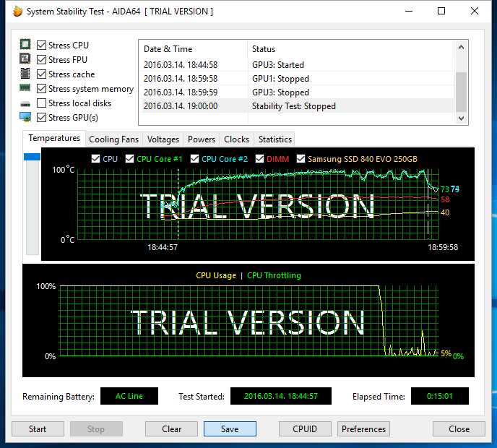Click the Date & Time column header
The image size is (497, 448).
point(193,49)
